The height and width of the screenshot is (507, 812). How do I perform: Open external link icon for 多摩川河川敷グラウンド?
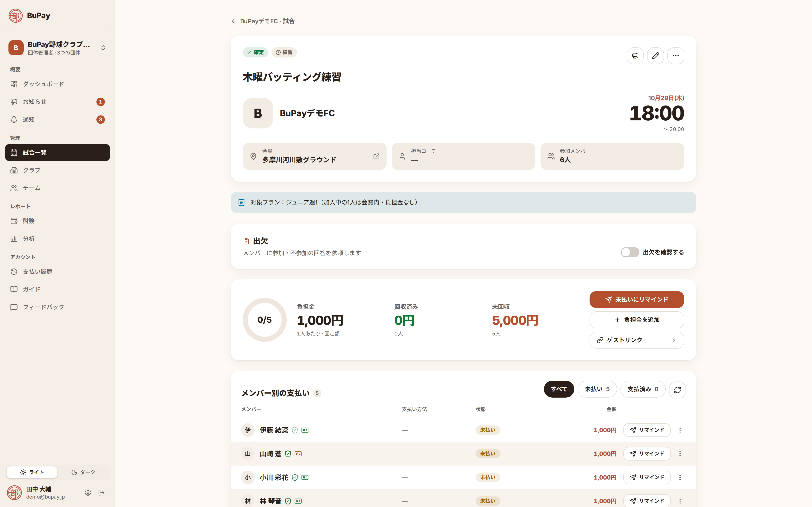tap(376, 156)
